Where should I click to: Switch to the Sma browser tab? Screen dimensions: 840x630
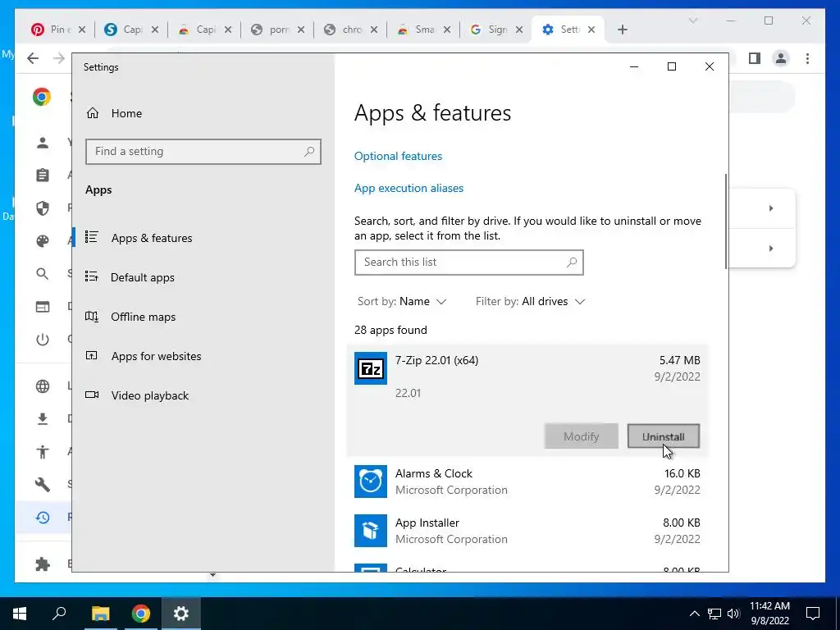[423, 30]
